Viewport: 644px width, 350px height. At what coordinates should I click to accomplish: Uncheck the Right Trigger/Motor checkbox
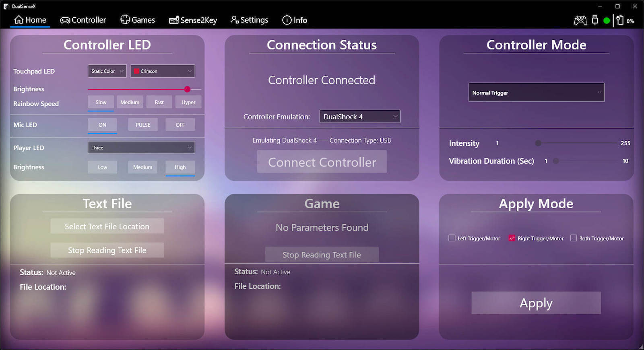(512, 238)
